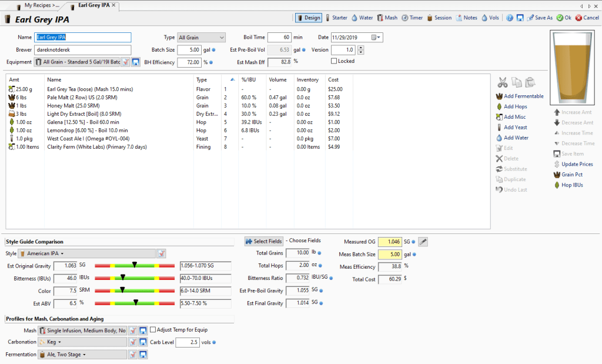
Task: Click the Add Fermentable icon
Action: point(500,96)
